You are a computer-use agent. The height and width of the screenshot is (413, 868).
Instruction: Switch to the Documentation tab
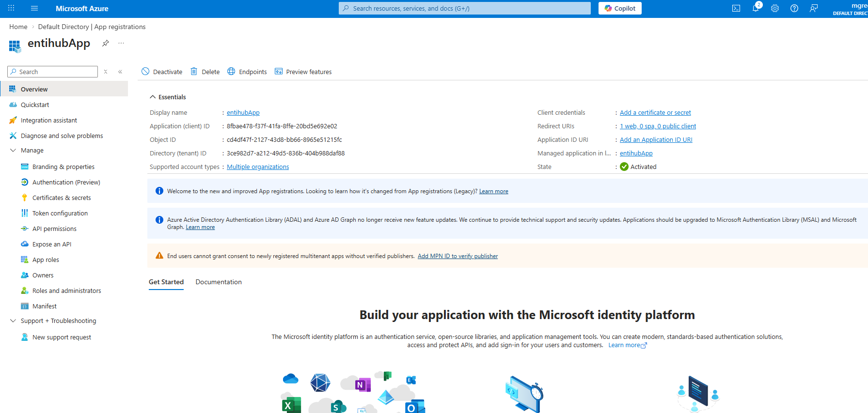[219, 282]
